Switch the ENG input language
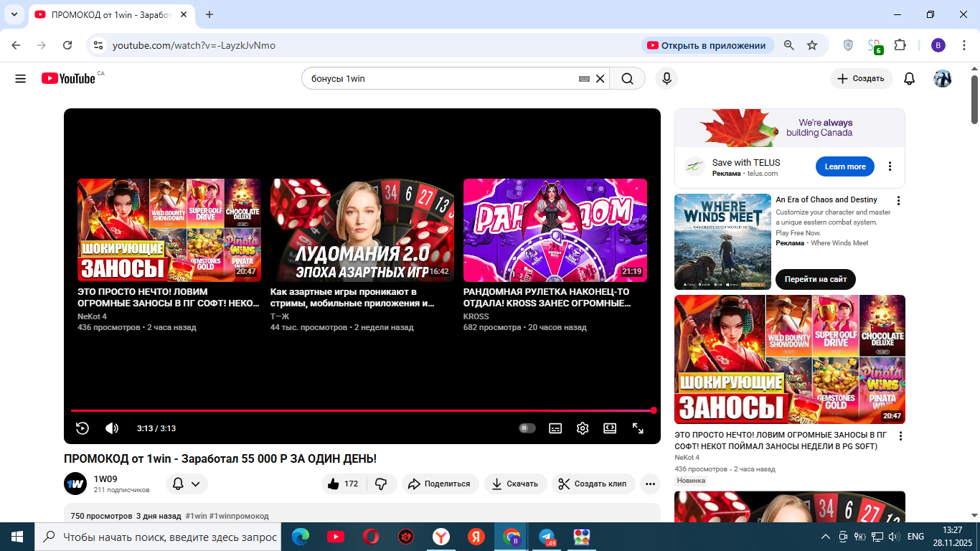Image resolution: width=980 pixels, height=551 pixels. pos(915,537)
